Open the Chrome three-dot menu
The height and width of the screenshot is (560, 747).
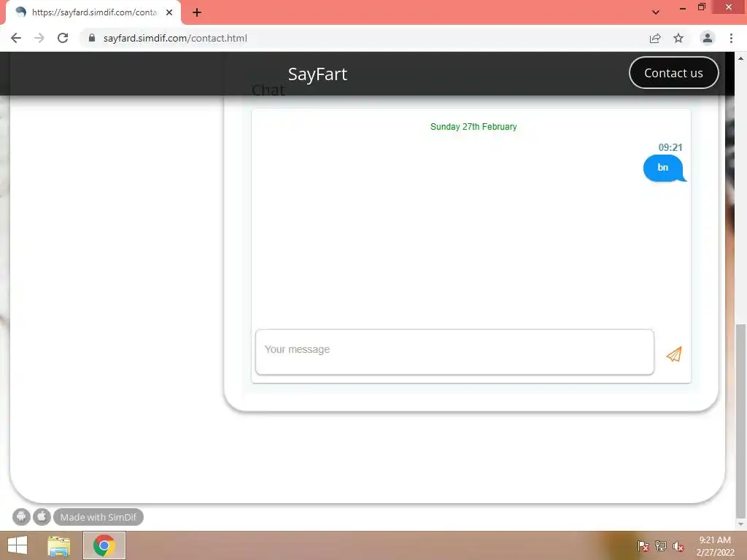731,38
